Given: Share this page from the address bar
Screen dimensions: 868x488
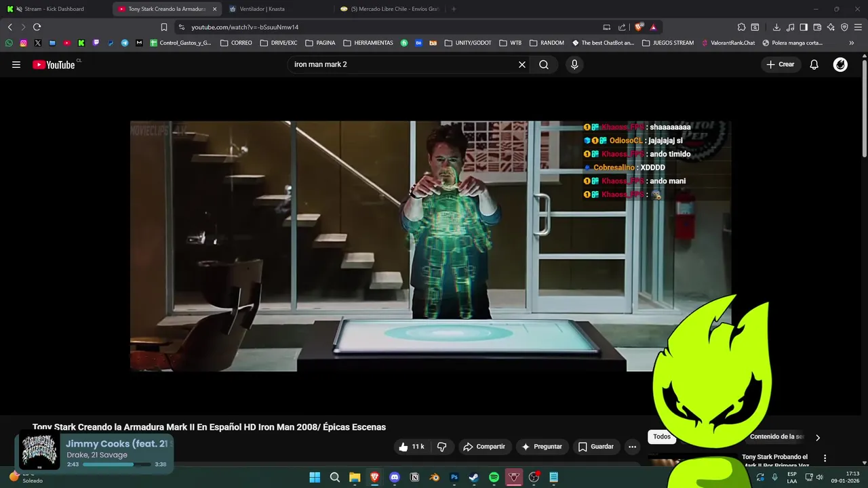Looking at the screenshot, I should pos(622,27).
